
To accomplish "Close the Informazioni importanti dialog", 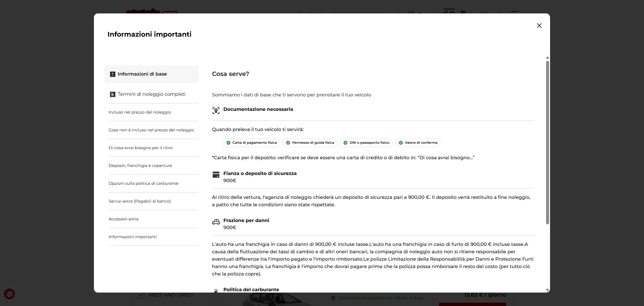I will tap(539, 26).
